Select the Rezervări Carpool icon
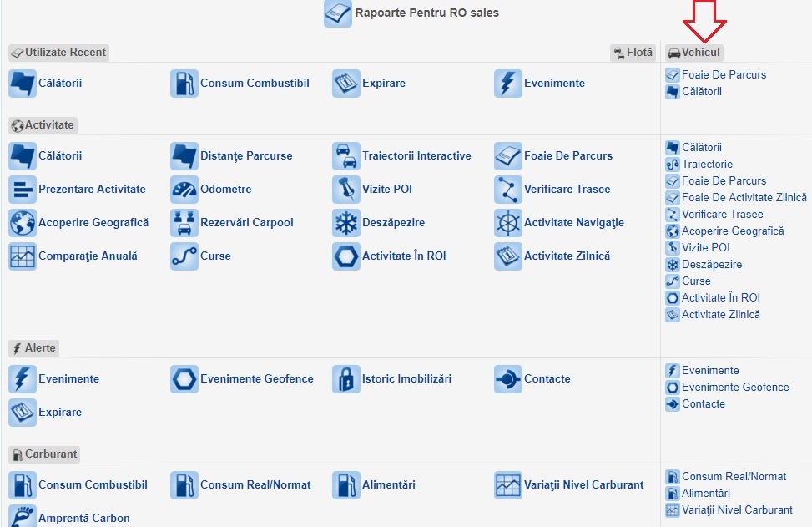Viewport: 812px width, 527px height. [184, 223]
